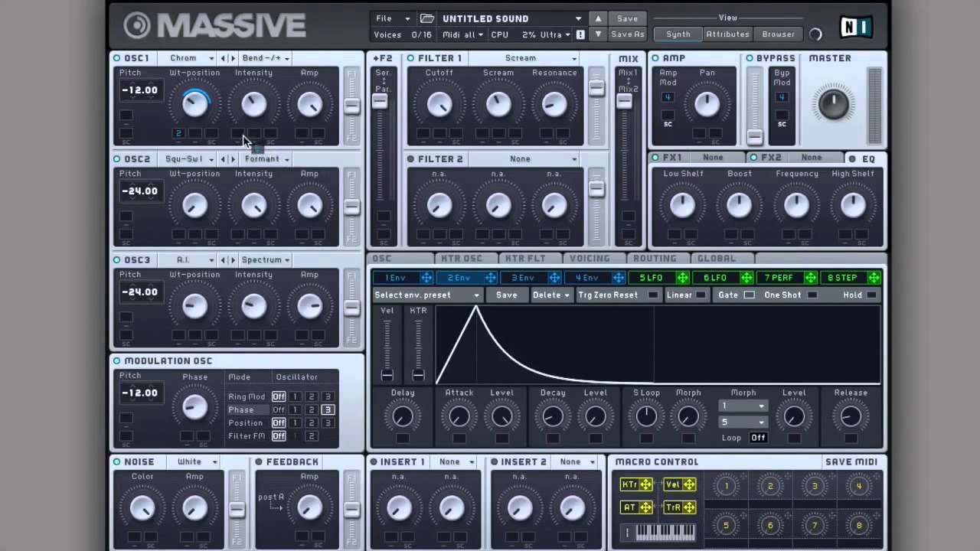Toggle the envelope Linear checkbox
The width and height of the screenshot is (980, 551).
pos(701,295)
